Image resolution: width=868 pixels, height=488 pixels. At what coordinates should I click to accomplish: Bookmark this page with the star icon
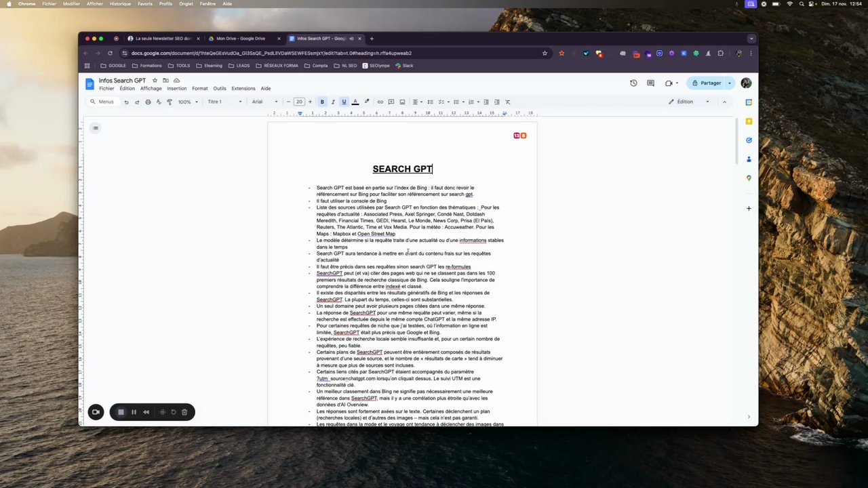pos(545,53)
